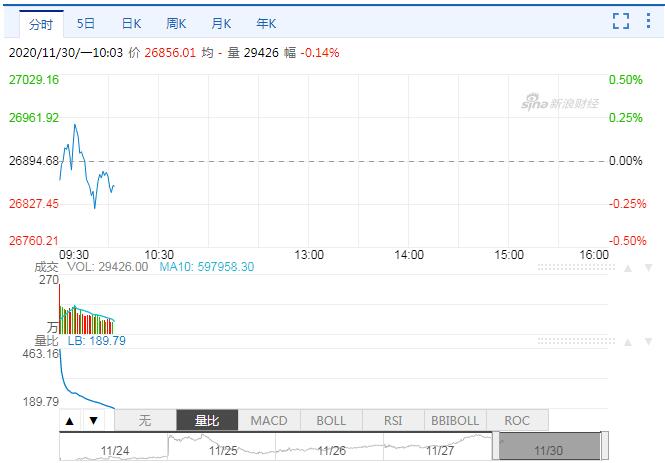Open the 周K weekly chart tab
The image size is (665, 463).
pyautogui.click(x=177, y=23)
